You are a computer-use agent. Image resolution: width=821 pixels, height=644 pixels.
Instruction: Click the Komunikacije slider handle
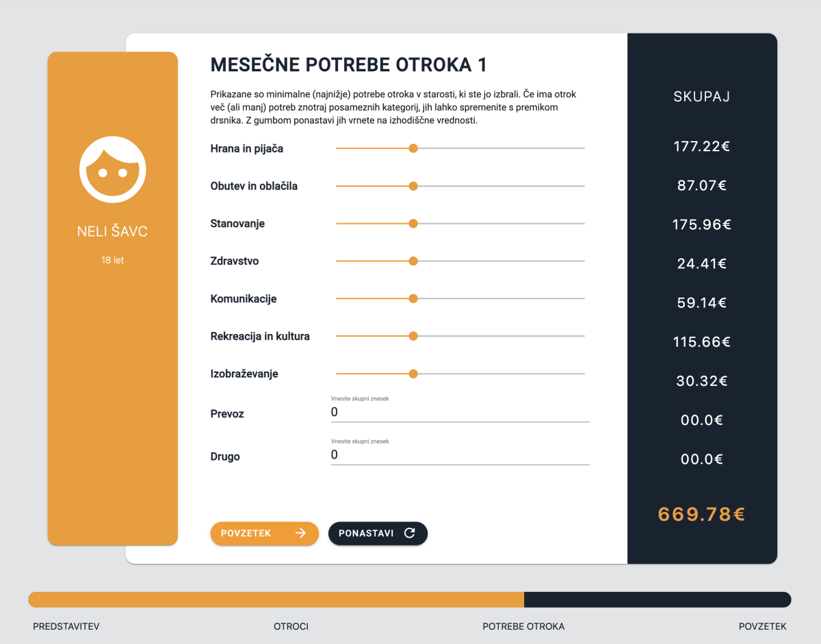point(413,299)
